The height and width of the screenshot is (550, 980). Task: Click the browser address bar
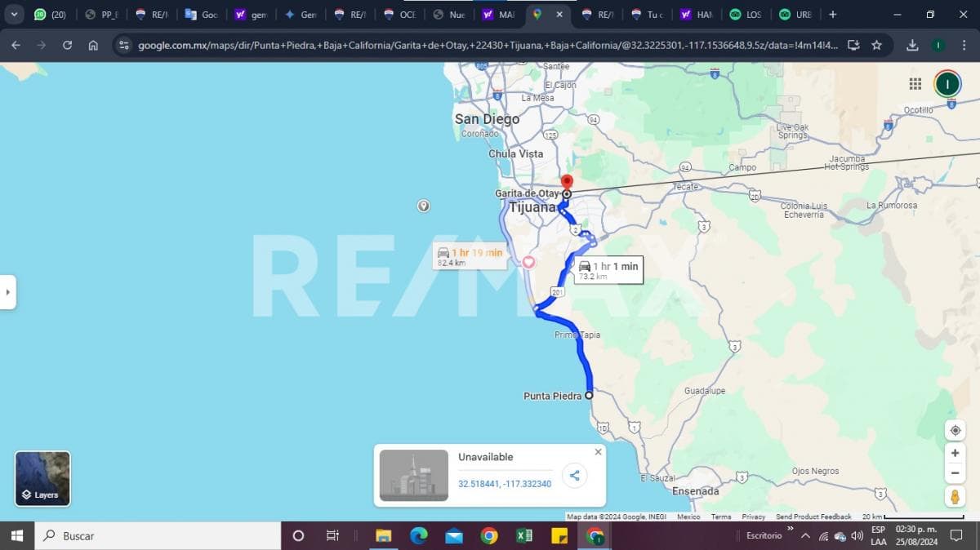coord(482,46)
